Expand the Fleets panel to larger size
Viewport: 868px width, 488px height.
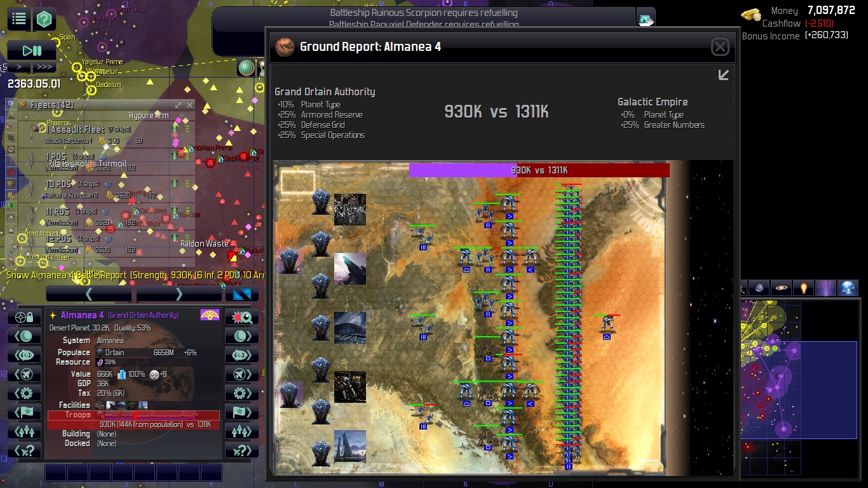pos(178,105)
